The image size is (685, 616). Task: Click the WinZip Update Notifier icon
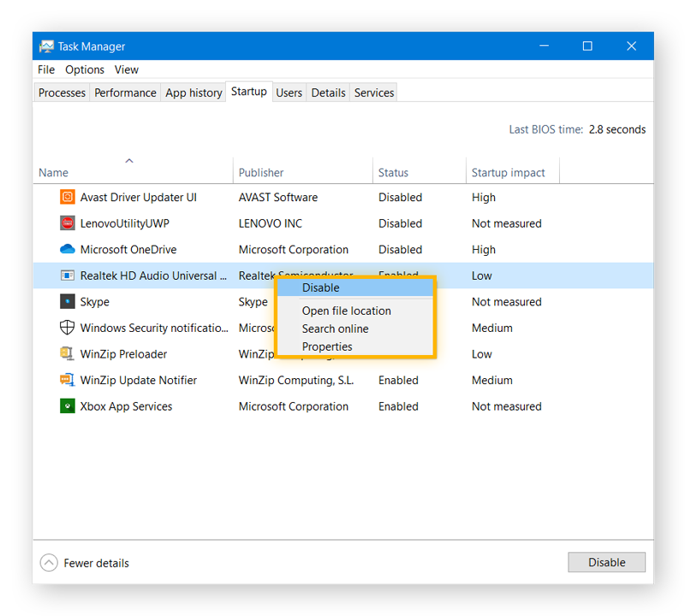coord(68,380)
